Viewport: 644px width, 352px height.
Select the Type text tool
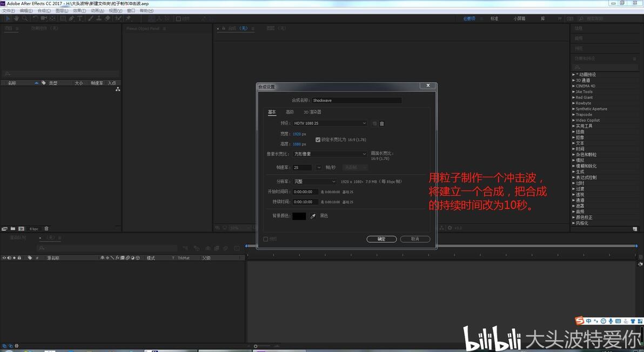79,18
